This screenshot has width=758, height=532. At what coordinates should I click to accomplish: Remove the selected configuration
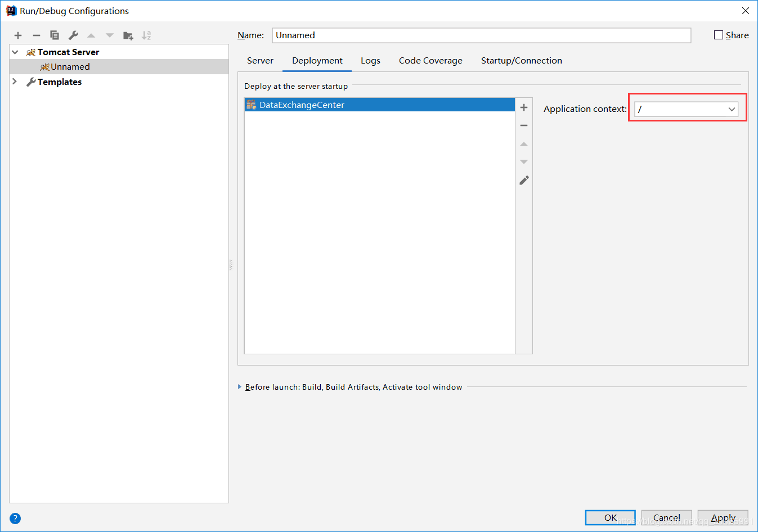[x=36, y=35]
